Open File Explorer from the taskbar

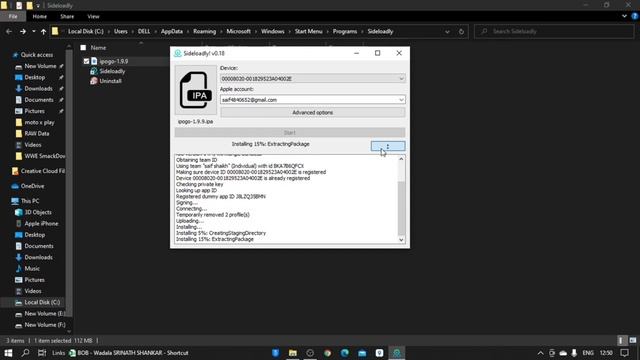click(x=293, y=353)
